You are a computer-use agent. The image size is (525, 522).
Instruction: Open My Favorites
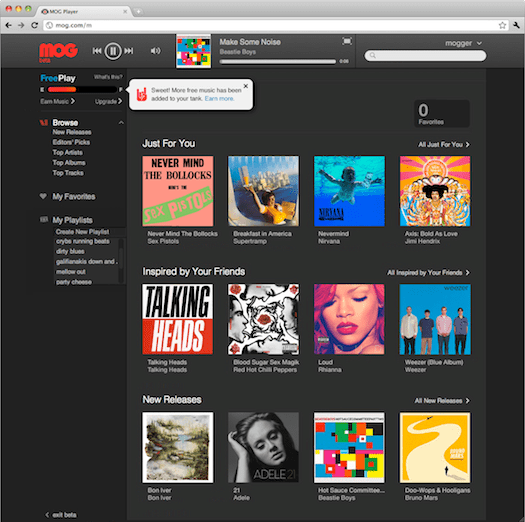(x=74, y=197)
